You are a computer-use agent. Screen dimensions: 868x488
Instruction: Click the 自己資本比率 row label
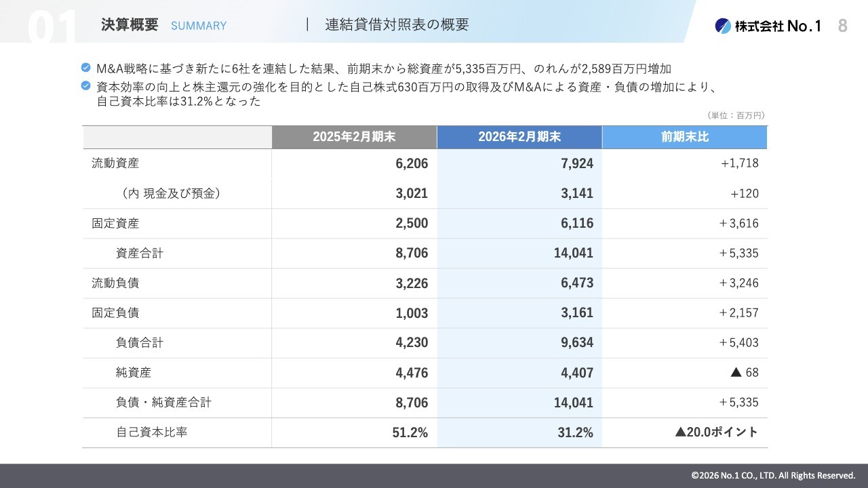[152, 432]
